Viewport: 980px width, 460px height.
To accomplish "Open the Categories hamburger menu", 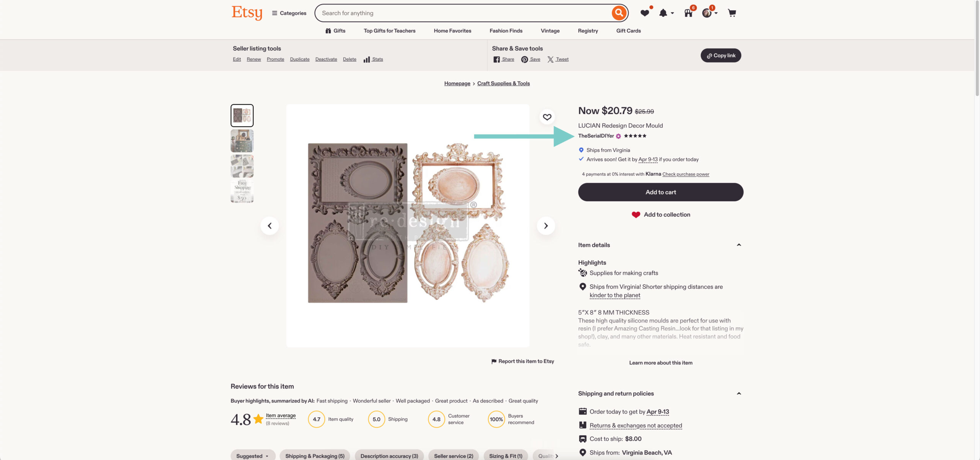I will pyautogui.click(x=289, y=13).
